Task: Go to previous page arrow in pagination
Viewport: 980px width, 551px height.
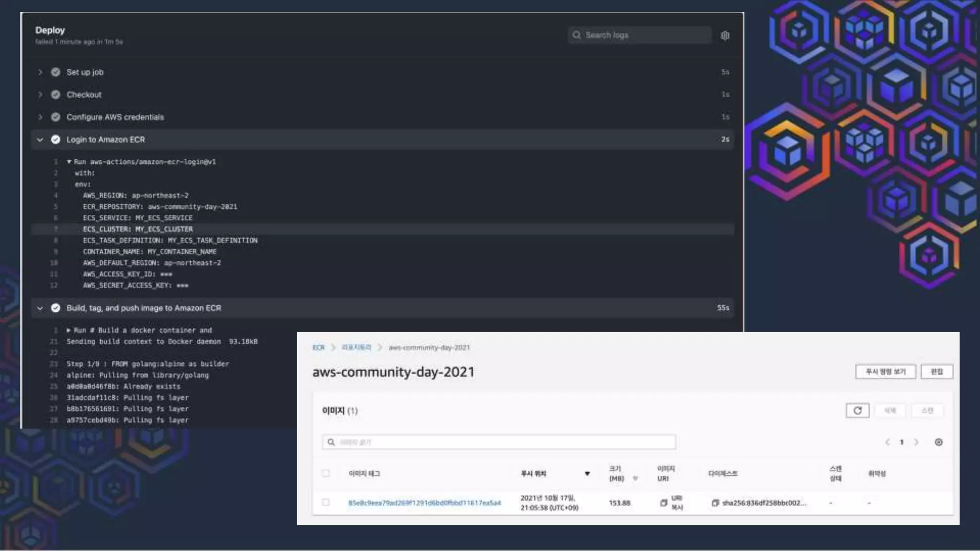Action: pos(888,442)
